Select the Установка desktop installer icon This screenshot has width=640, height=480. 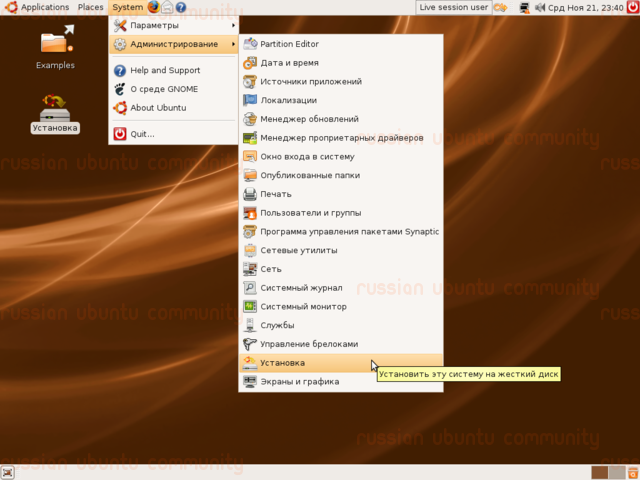point(55,113)
